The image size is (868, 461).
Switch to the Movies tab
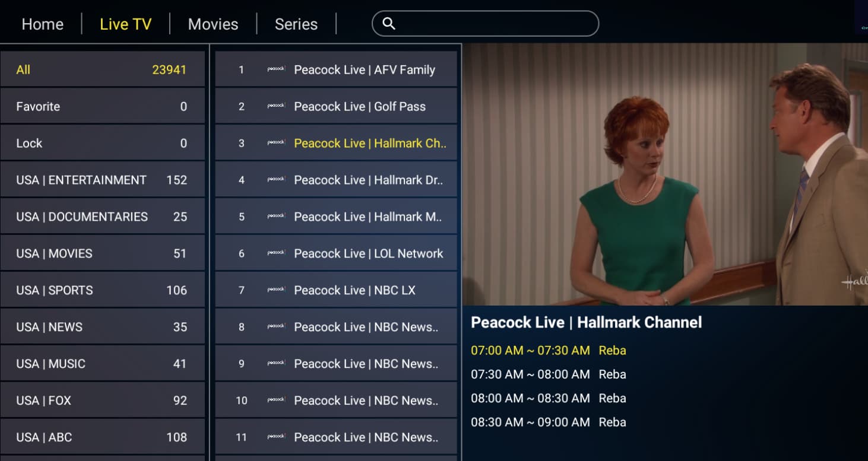click(x=213, y=24)
